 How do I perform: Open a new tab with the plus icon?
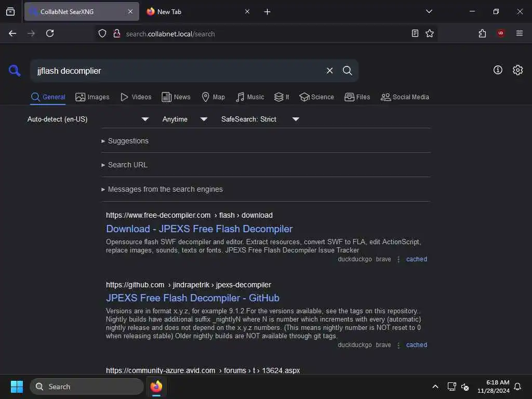coord(267,12)
